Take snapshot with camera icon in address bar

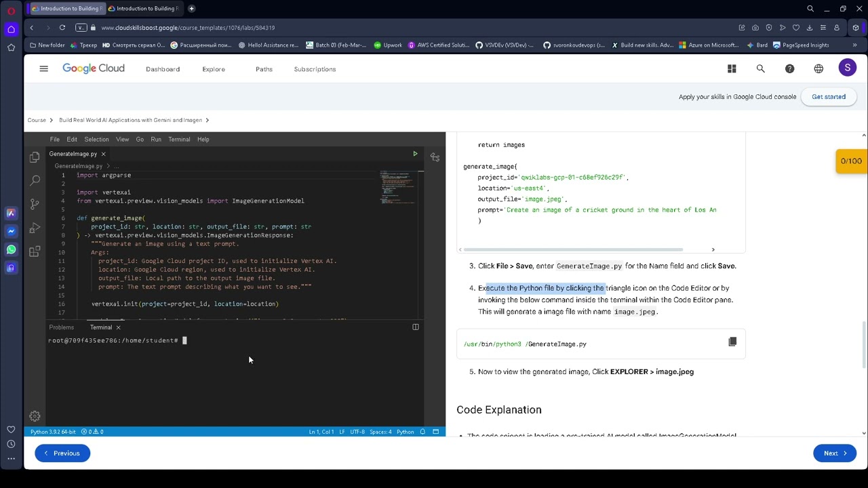click(x=755, y=28)
